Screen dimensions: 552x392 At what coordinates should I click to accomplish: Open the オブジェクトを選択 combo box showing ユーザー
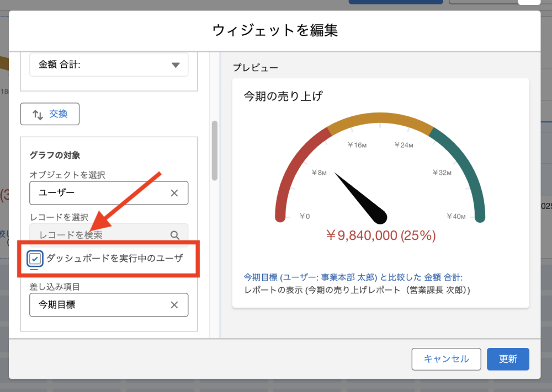pyautogui.click(x=99, y=193)
